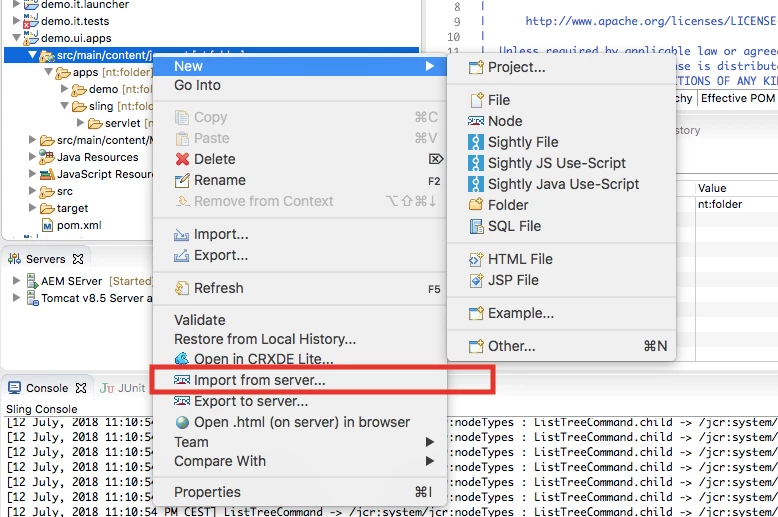Click the CRXDE Lite icon
This screenshot has height=517, width=778.
click(x=182, y=358)
